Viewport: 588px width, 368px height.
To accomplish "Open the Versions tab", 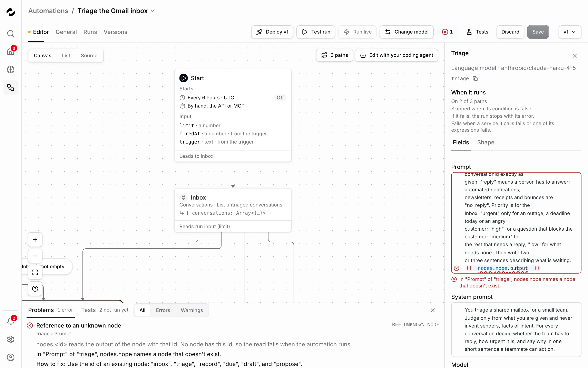I will tap(115, 32).
